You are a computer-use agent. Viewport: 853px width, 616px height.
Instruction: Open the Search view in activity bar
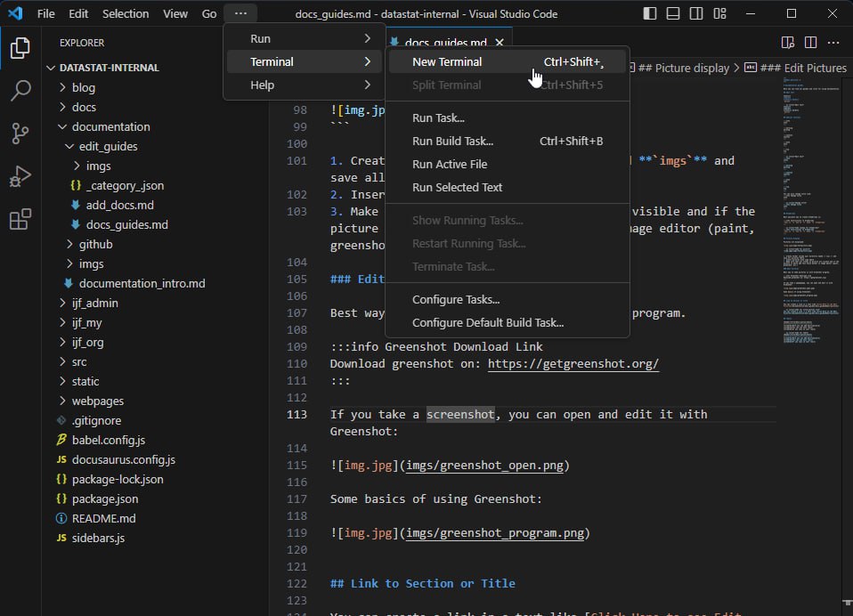coord(20,90)
